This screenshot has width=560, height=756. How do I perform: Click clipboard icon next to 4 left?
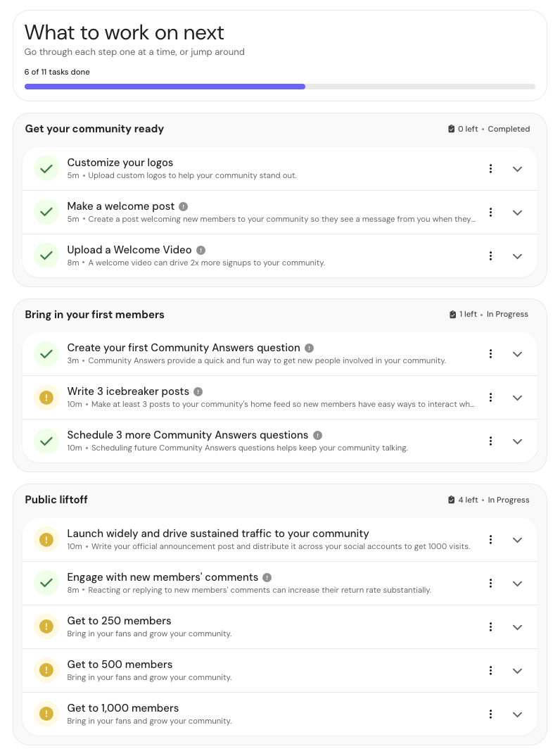click(451, 500)
